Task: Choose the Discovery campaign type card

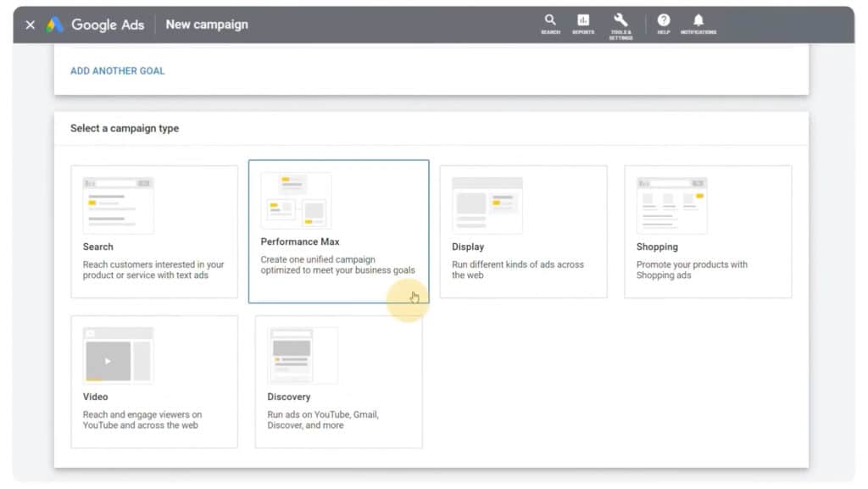Action: coord(339,381)
